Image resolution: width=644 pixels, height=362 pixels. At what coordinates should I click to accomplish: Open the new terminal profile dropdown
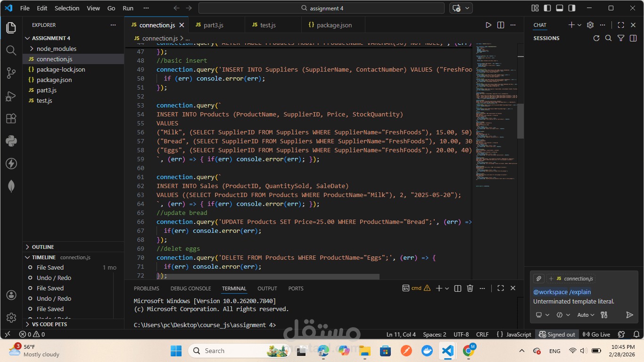click(447, 288)
